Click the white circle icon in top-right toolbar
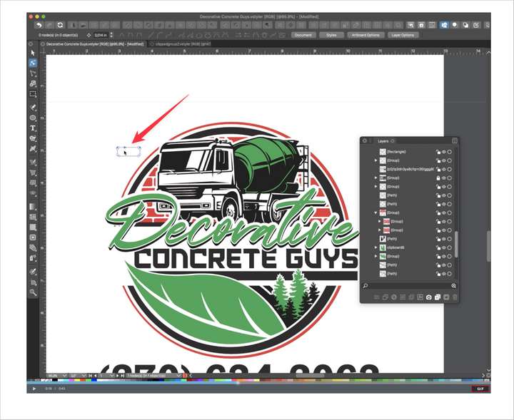 pyautogui.click(x=455, y=25)
